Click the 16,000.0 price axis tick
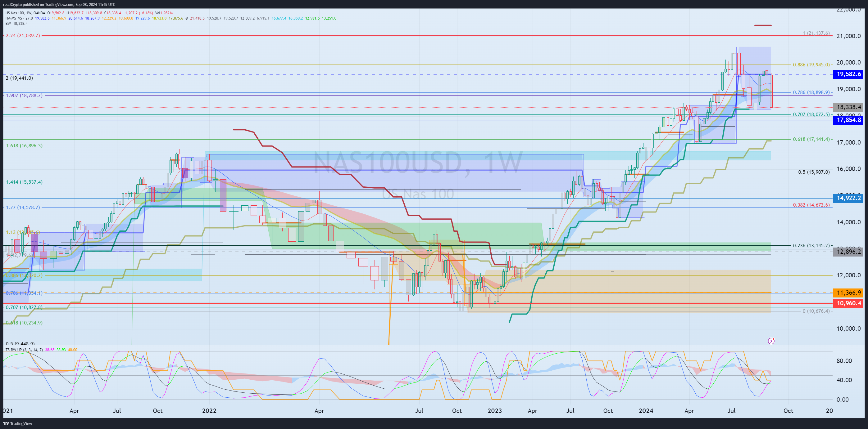Screen dimensions: 868x429 coord(848,169)
